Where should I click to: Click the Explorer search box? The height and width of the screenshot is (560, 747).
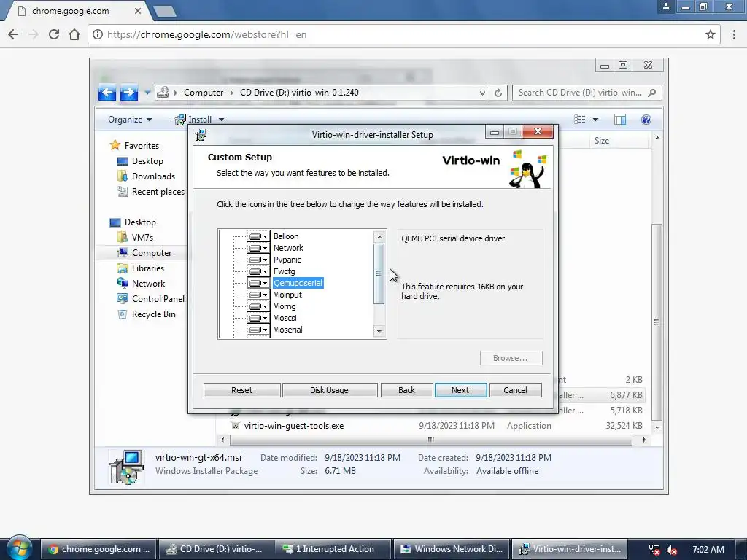[587, 93]
